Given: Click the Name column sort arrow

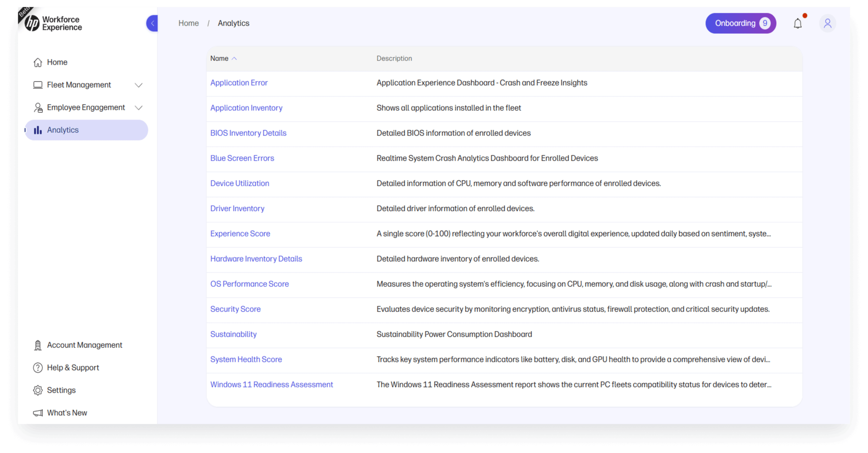Looking at the screenshot, I should 234,59.
